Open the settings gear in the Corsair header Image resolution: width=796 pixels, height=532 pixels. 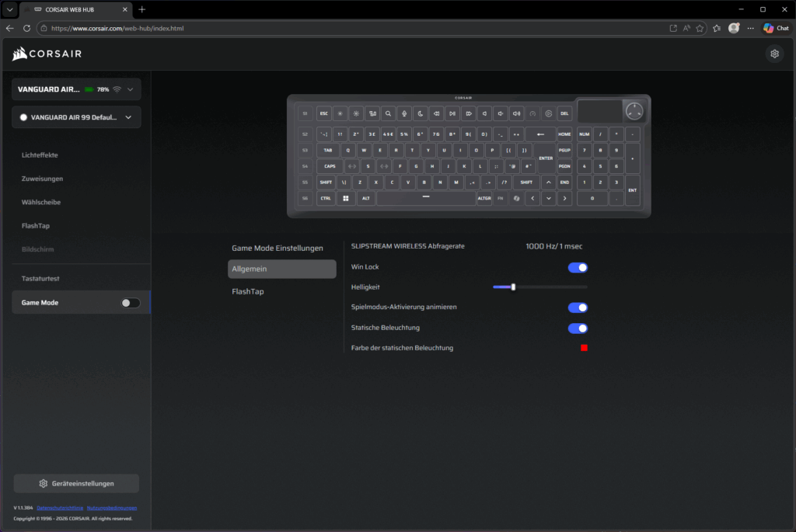773,54
